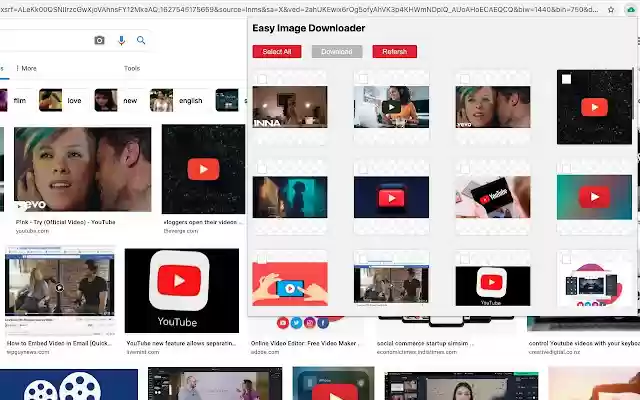Open Vloggers open their videos result image

203,169
